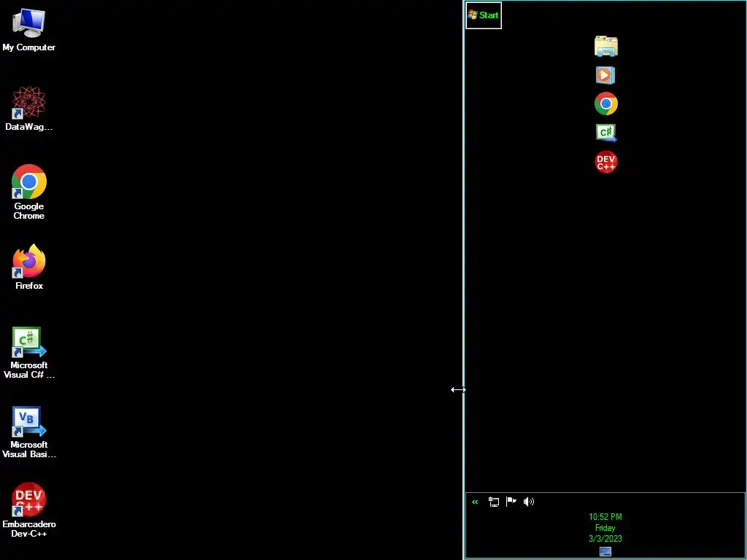Open Microsoft Visual Basic desktop shortcut
Image resolution: width=747 pixels, height=560 pixels.
pos(28,432)
